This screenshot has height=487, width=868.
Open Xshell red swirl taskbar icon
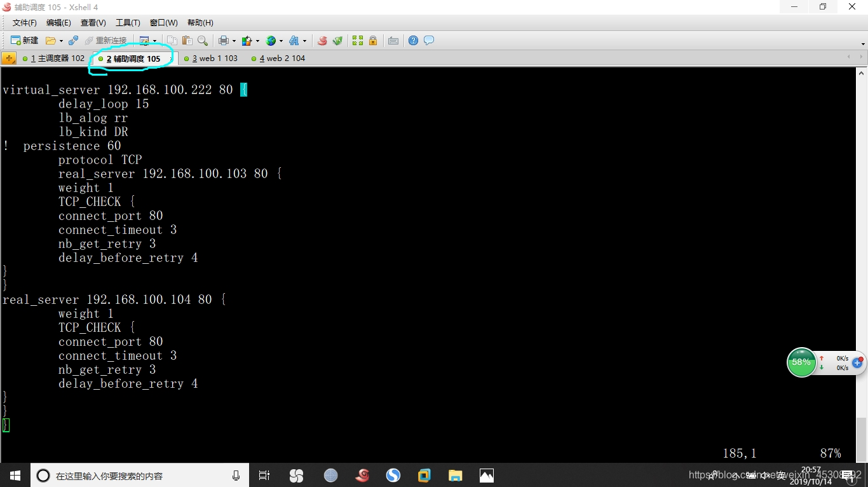coord(362,476)
